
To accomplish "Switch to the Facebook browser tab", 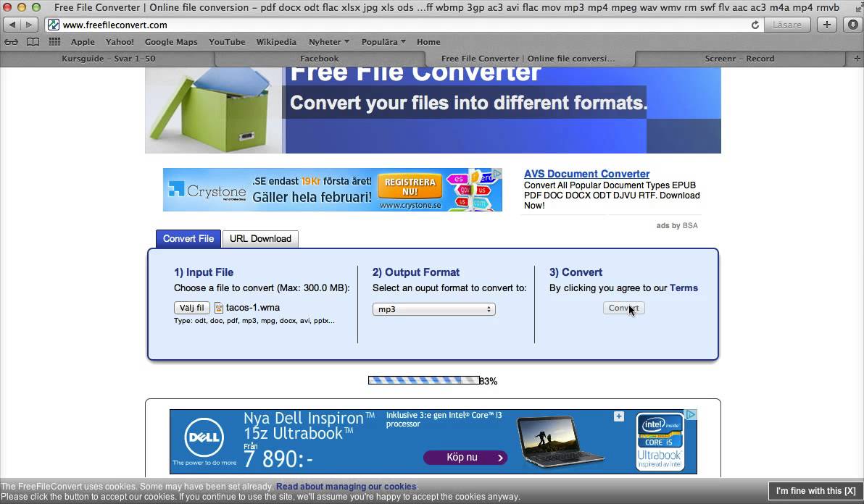I will [320, 59].
